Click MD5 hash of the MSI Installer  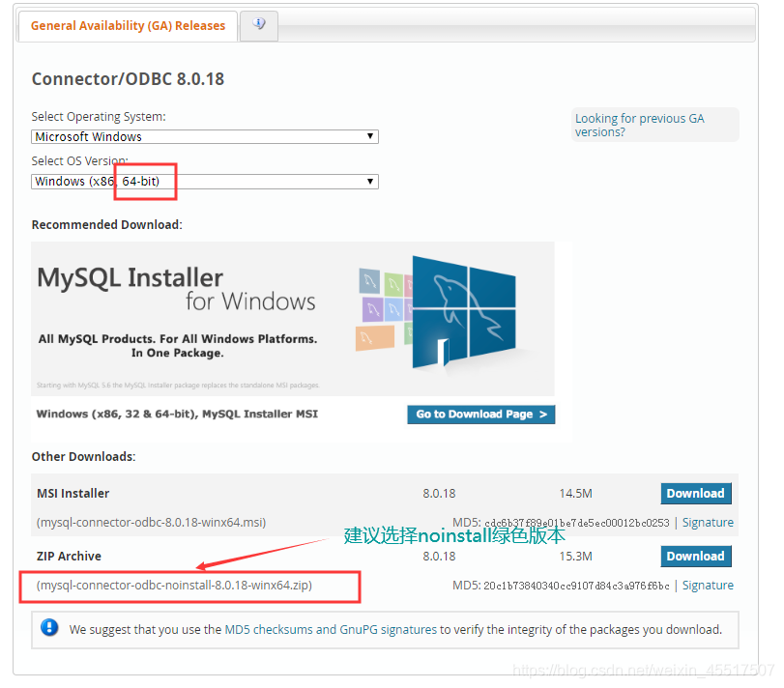point(576,523)
